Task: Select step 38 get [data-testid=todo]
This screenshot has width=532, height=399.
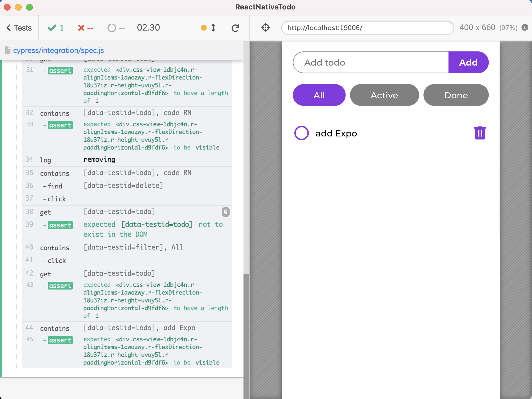Action: [x=127, y=212]
